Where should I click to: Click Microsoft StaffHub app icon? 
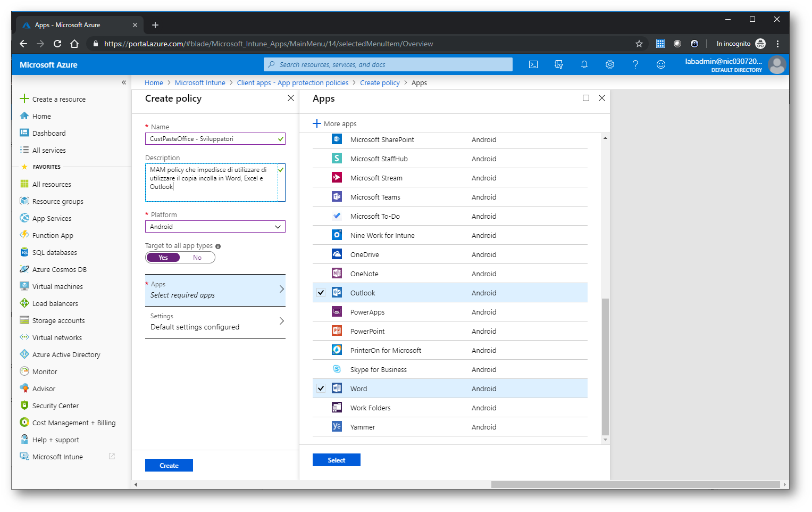click(337, 159)
